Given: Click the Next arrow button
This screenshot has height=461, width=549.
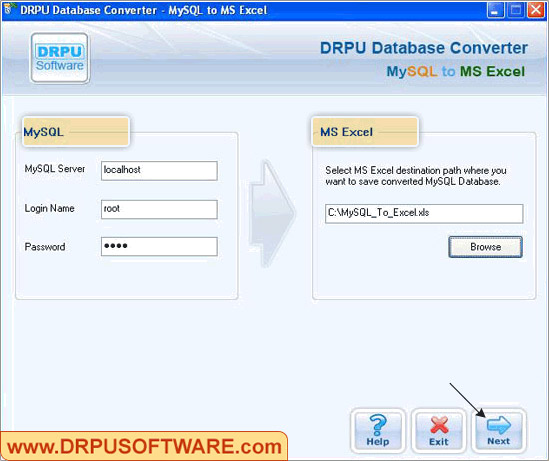Looking at the screenshot, I should (499, 431).
